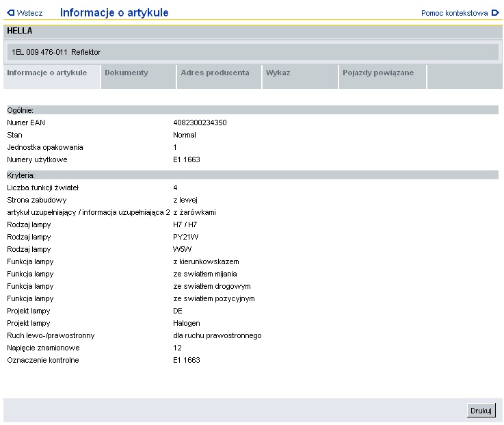Click Napięcie znamionowe value 12
This screenshot has width=504, height=425.
pos(177,348)
